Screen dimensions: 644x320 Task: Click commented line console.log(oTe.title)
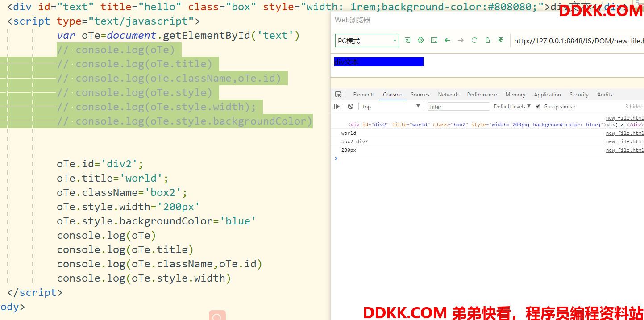click(134, 64)
